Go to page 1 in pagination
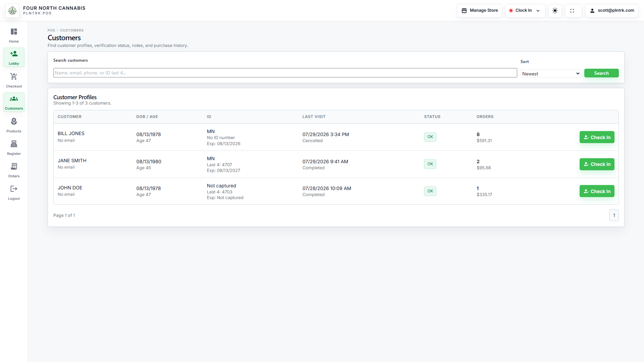Viewport: 644px width, 362px height. tap(614, 215)
